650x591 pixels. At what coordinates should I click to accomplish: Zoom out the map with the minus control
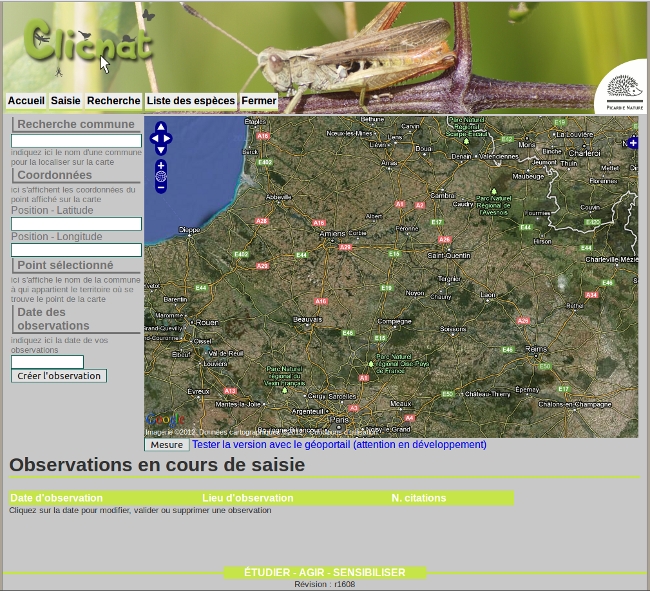[161, 188]
